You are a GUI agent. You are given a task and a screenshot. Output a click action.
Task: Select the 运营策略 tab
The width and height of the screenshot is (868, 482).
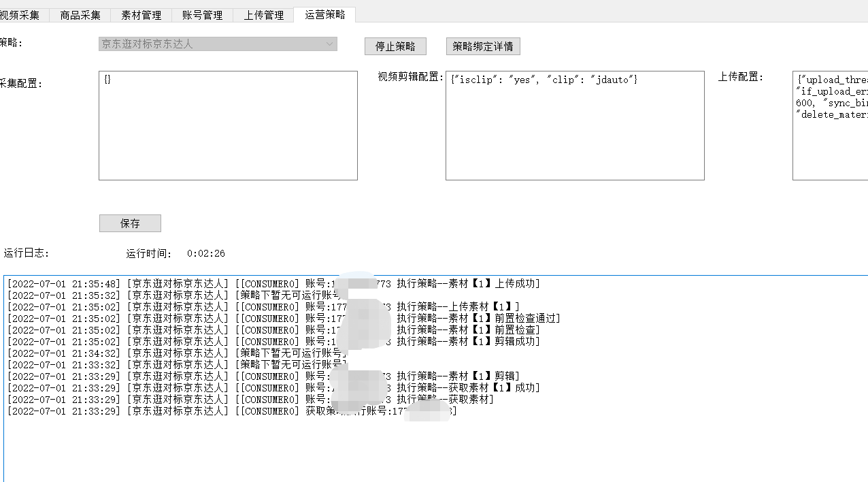(x=325, y=14)
